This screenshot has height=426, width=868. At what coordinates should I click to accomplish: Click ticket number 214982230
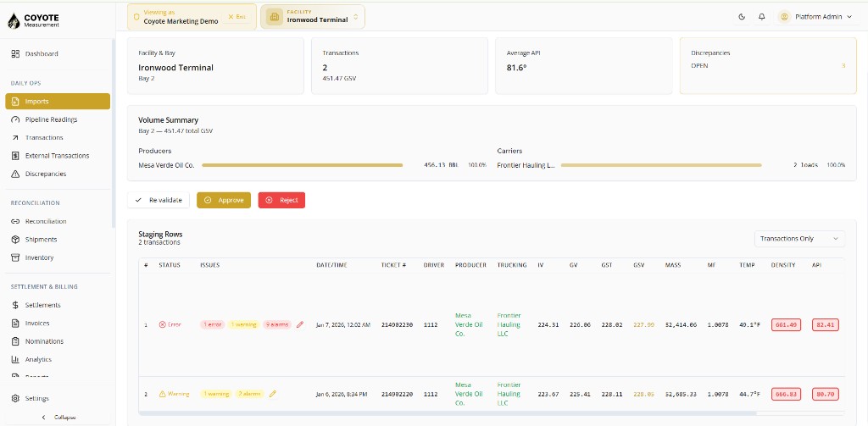(x=397, y=324)
